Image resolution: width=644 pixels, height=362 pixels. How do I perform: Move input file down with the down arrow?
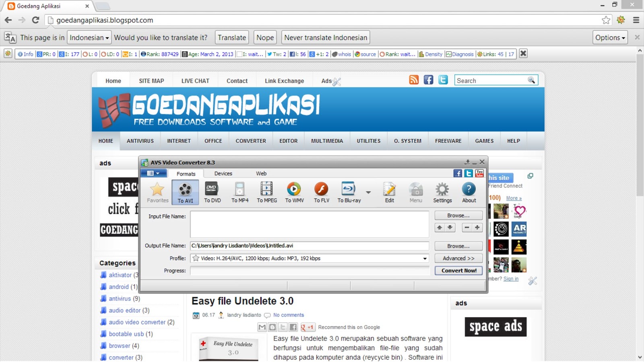coord(450,228)
